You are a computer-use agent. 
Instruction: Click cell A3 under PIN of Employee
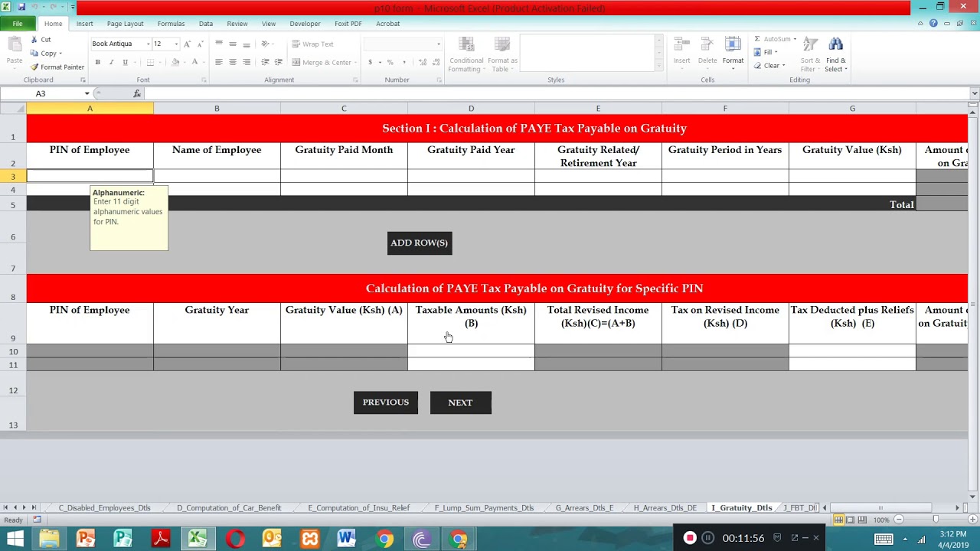coord(90,176)
